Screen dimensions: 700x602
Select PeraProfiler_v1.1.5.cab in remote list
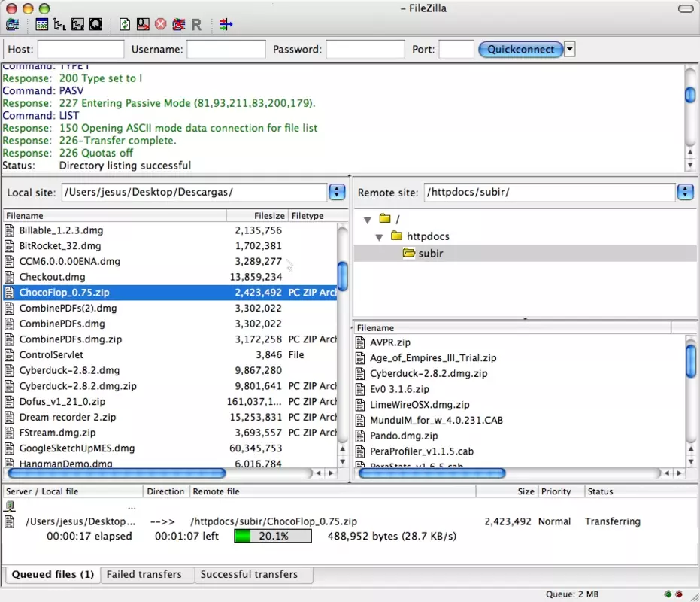click(520, 451)
